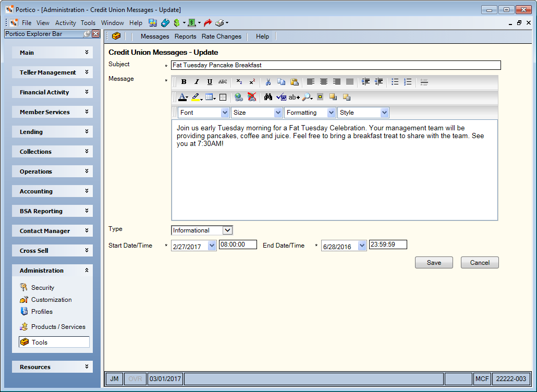Image resolution: width=537 pixels, height=392 pixels.
Task: Apply subscript formatting
Action: click(x=239, y=82)
